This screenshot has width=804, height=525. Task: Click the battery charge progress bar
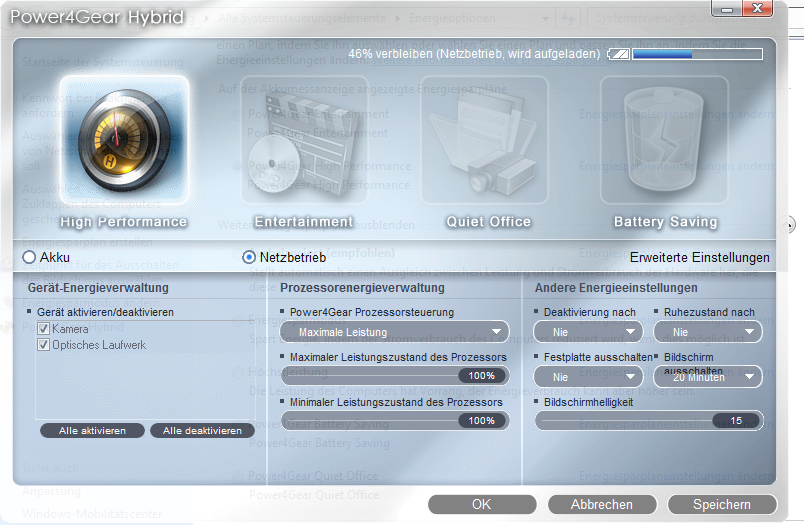coord(697,54)
